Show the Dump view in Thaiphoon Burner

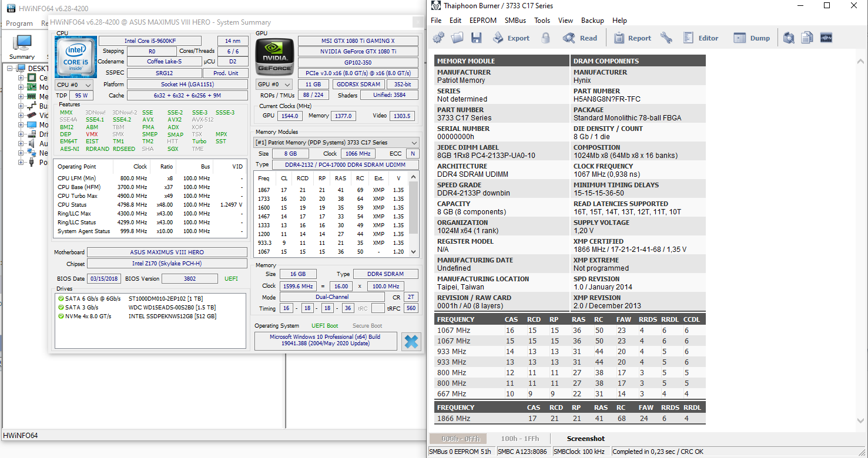(752, 38)
